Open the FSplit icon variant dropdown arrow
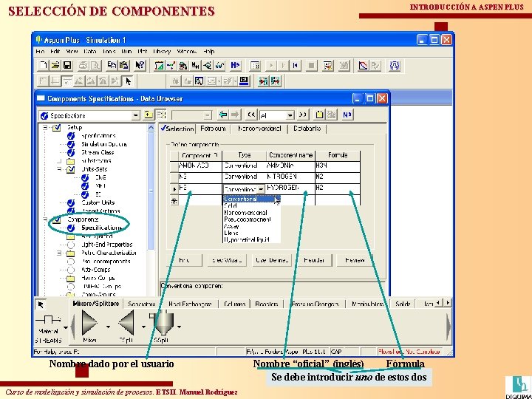This screenshot has height=399, width=532. (x=144, y=327)
